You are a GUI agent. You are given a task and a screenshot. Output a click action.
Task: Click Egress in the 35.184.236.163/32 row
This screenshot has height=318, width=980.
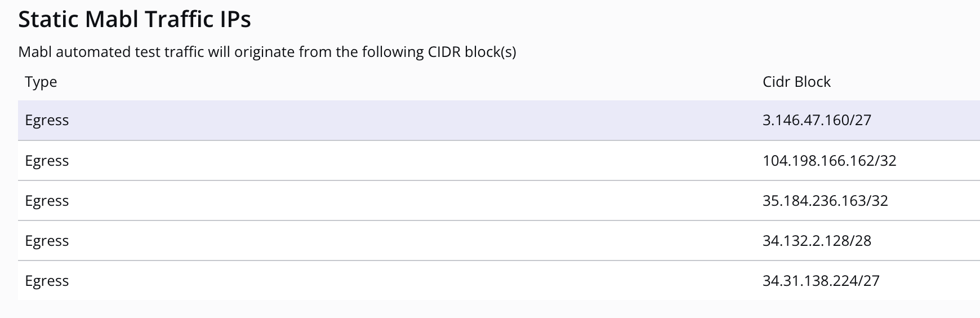click(x=47, y=201)
